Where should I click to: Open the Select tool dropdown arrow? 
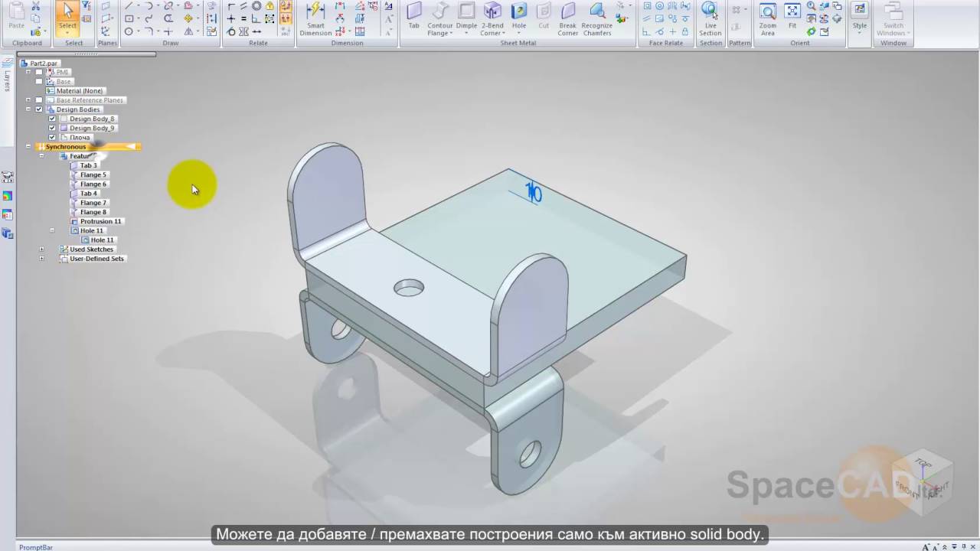pyautogui.click(x=68, y=33)
